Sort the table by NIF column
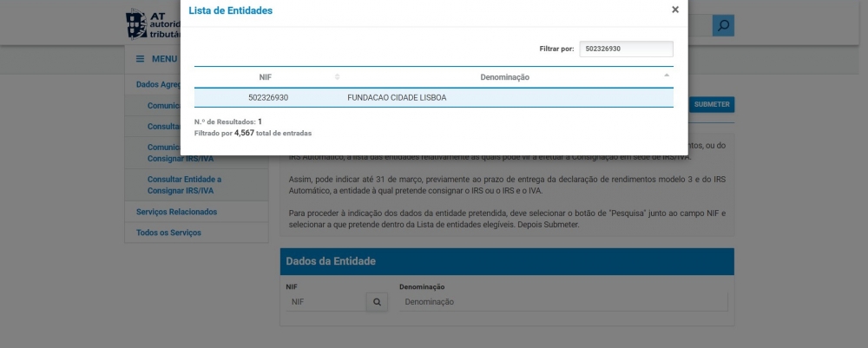The width and height of the screenshot is (868, 348). pyautogui.click(x=267, y=77)
